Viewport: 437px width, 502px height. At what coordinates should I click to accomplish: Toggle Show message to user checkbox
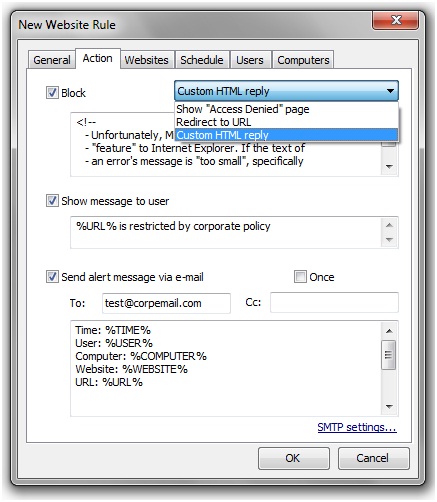(52, 201)
